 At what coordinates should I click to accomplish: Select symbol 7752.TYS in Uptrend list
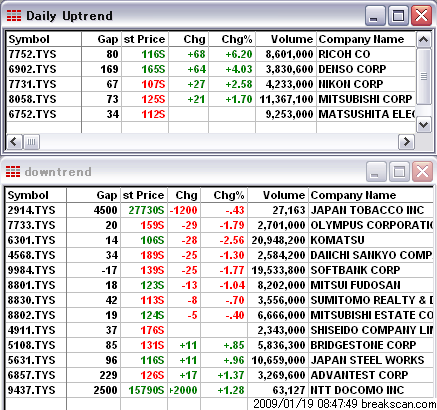click(32, 54)
